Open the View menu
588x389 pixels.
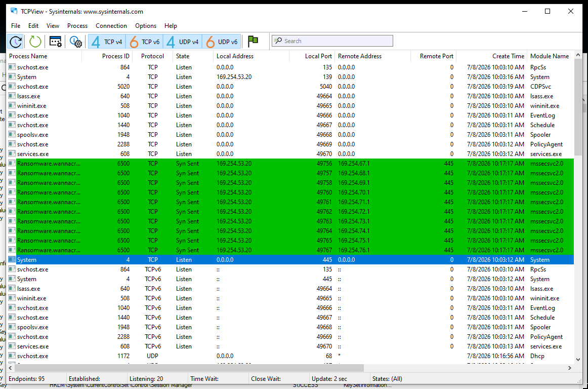pyautogui.click(x=53, y=26)
